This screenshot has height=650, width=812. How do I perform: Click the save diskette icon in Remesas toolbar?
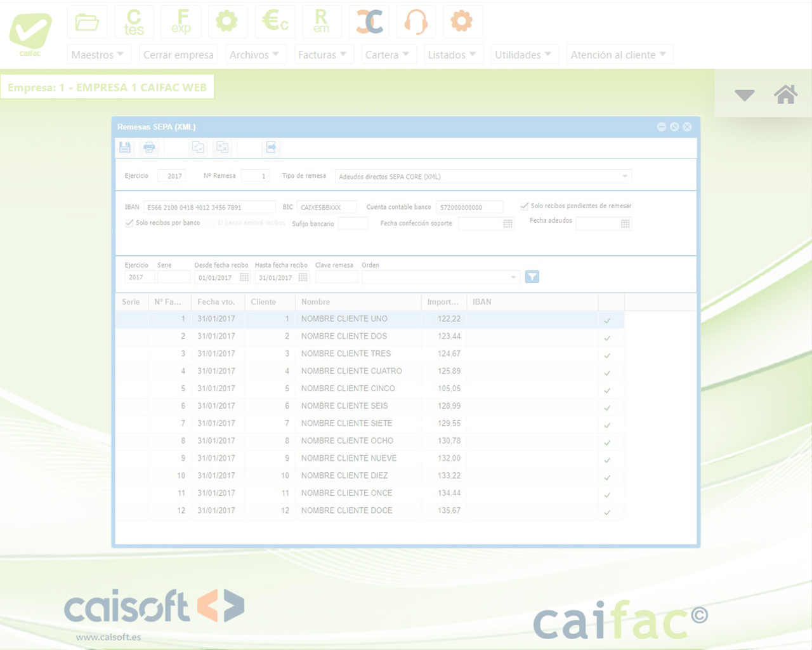(x=125, y=147)
